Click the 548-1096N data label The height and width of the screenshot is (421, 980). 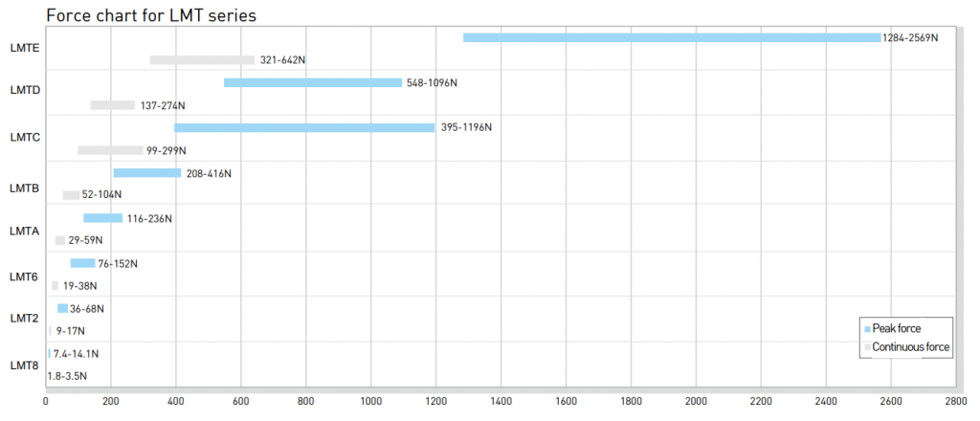(432, 82)
